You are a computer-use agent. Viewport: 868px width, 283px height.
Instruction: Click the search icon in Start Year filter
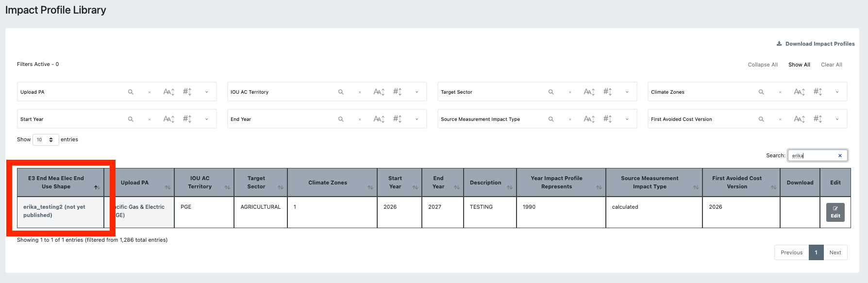click(x=131, y=119)
